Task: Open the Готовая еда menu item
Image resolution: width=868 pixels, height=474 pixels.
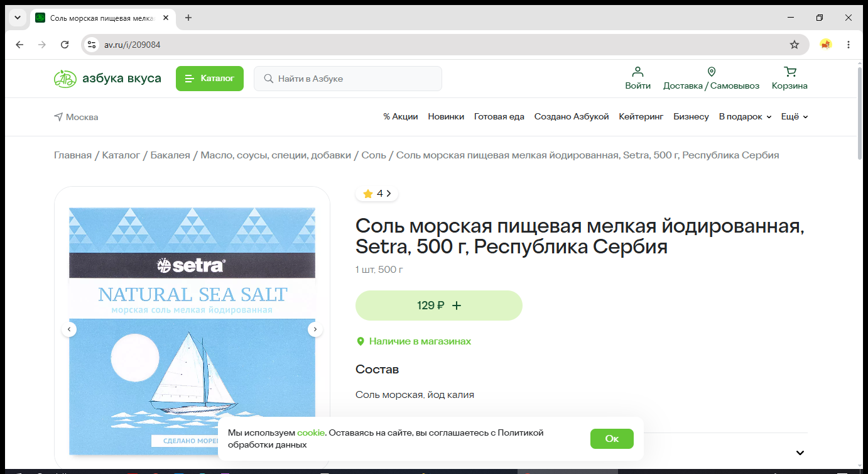Action: pyautogui.click(x=499, y=117)
